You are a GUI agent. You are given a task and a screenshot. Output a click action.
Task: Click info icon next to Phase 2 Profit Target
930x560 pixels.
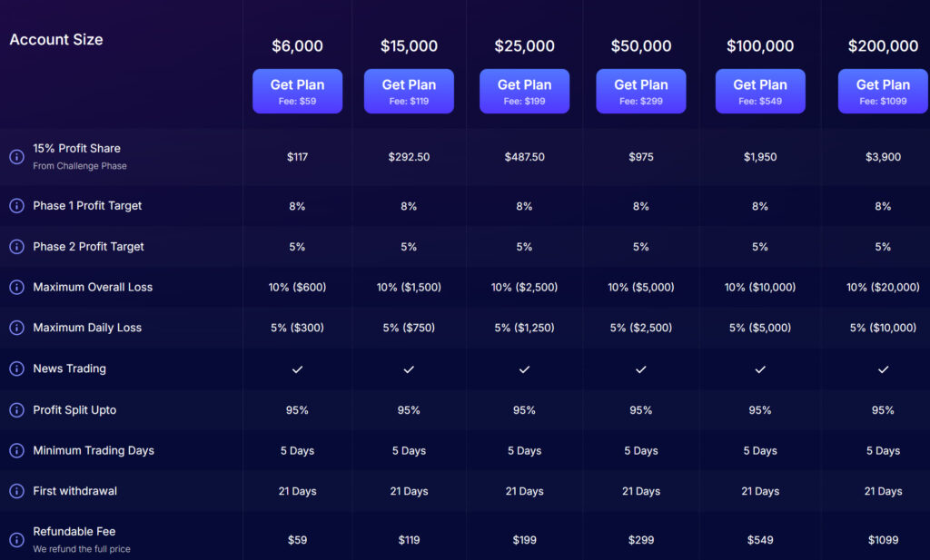click(x=16, y=247)
